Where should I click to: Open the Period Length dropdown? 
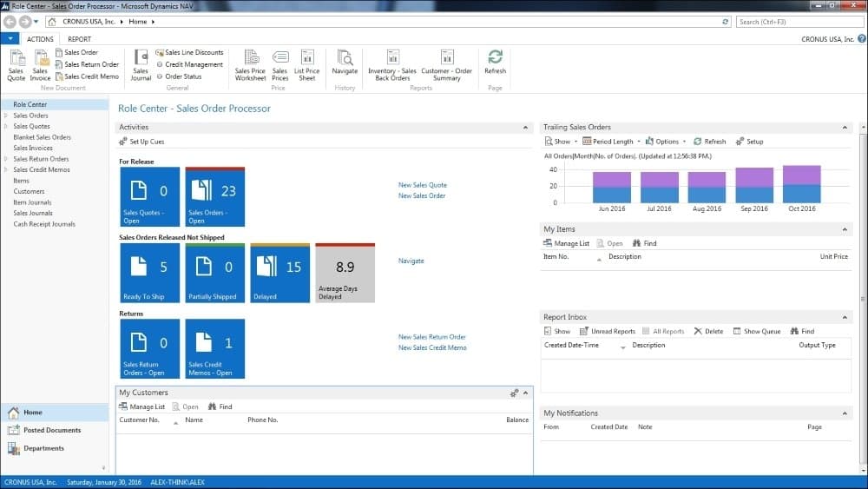click(612, 142)
